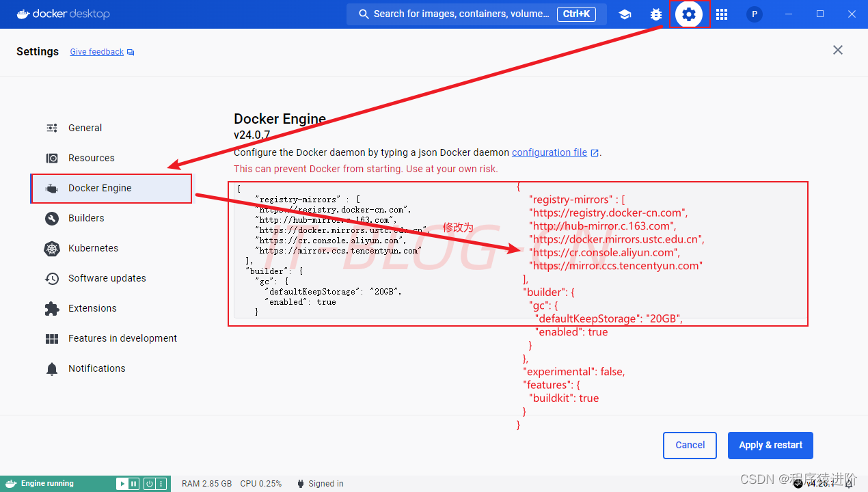
Task: Click the Docker Engine whale icon
Action: pos(52,189)
